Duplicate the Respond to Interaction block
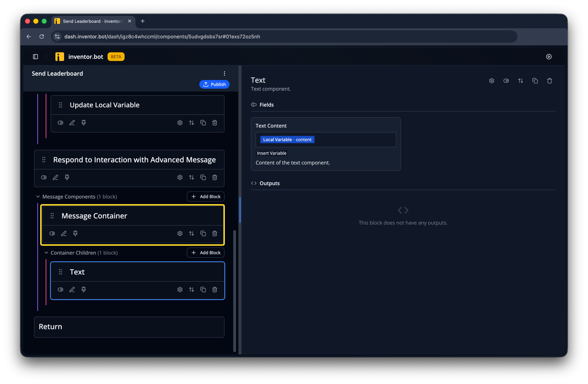588x384 pixels. tap(203, 178)
